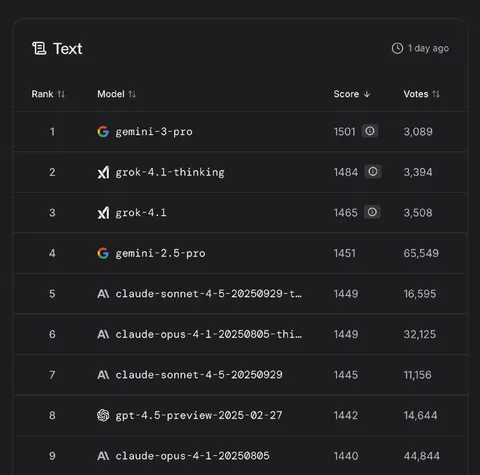Click the score value 1442

click(x=346, y=415)
